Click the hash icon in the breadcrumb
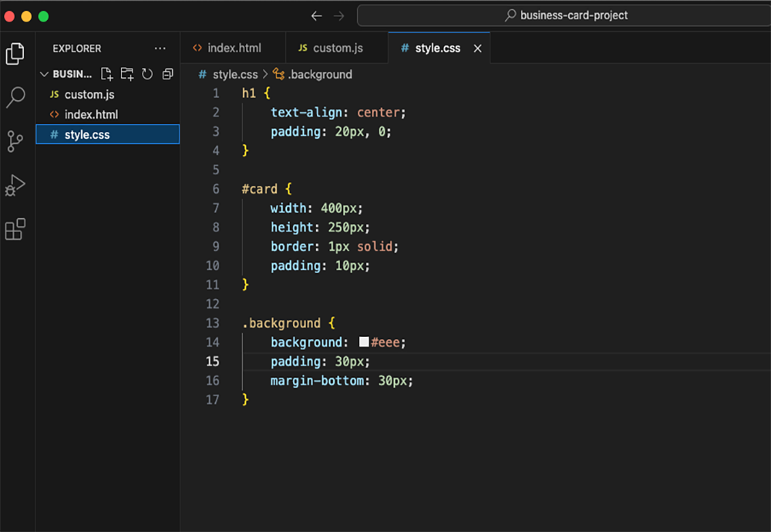This screenshot has width=771, height=532. [202, 74]
